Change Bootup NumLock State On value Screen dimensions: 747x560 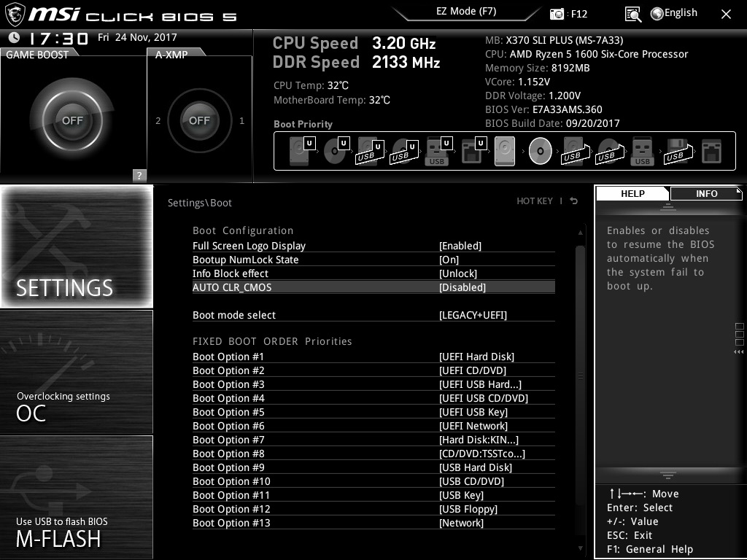coord(449,260)
